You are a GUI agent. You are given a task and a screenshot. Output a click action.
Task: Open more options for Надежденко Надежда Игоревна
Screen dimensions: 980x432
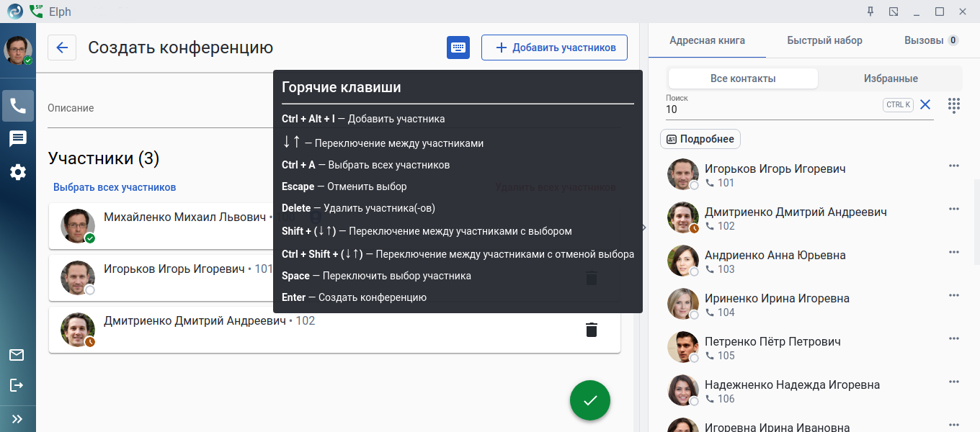[954, 382]
